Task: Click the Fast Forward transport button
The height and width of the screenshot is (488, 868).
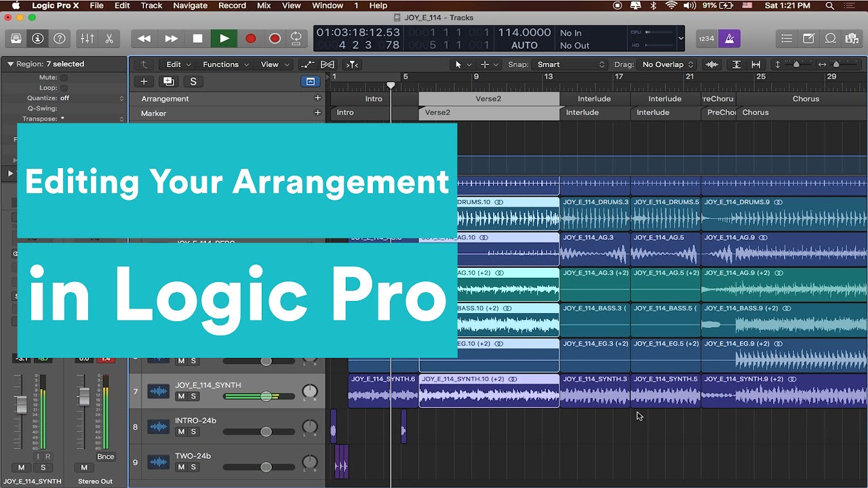Action: pyautogui.click(x=171, y=39)
